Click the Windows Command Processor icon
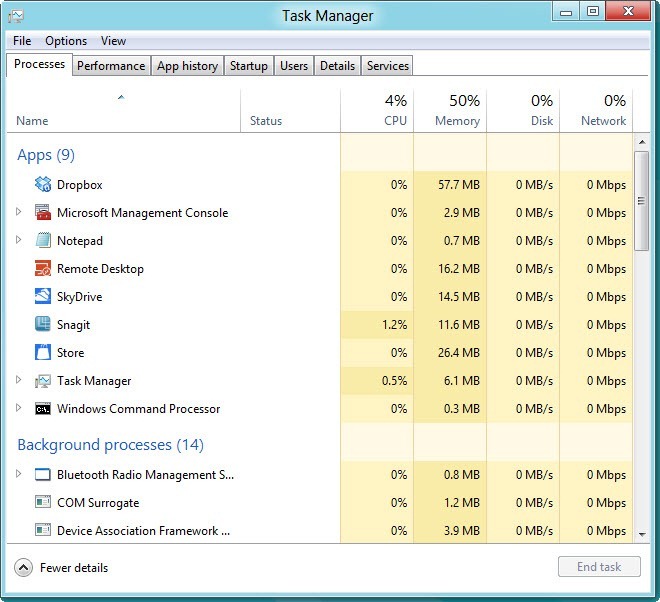The image size is (660, 602). pyautogui.click(x=43, y=408)
